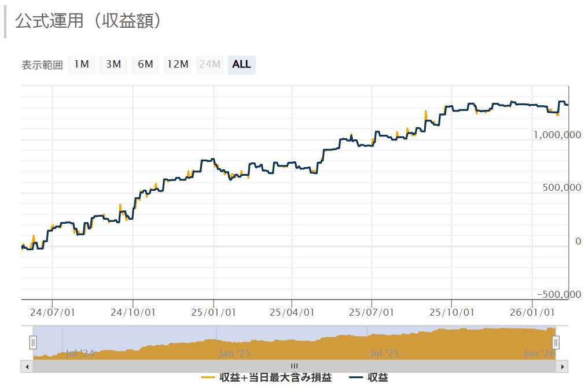Click navigator at Jul '25 label
This screenshot has height=392, width=588.
tap(385, 352)
